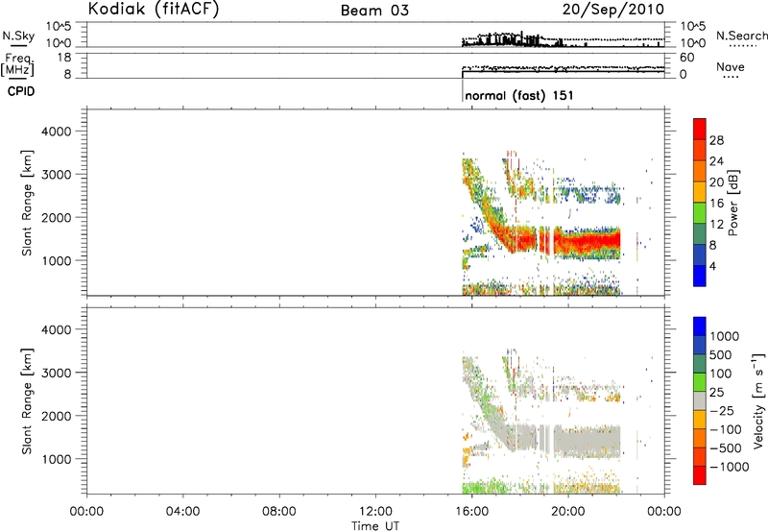Click the "Slant Range [km]" label of velocity panel

[x=27, y=400]
